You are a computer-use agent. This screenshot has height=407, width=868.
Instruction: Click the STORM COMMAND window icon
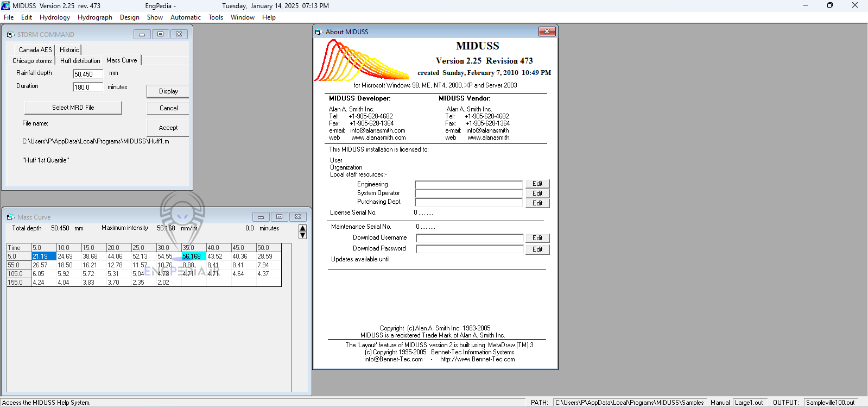(10, 35)
